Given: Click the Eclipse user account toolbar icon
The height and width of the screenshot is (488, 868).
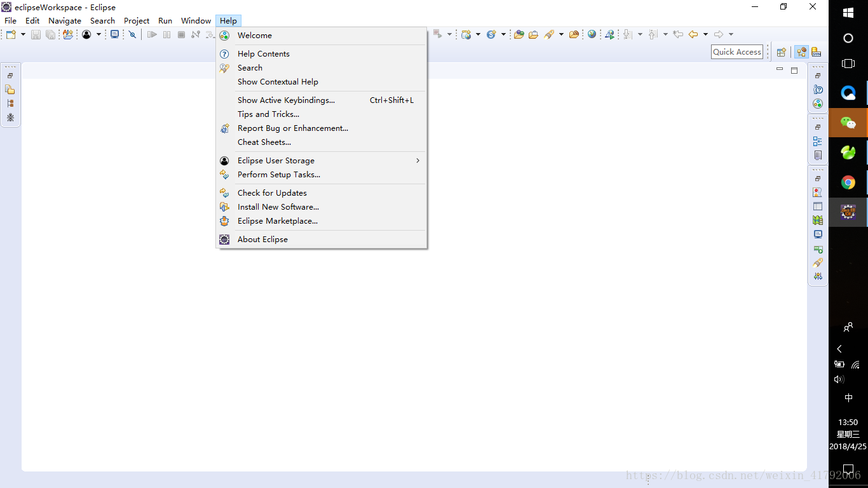Looking at the screenshot, I should point(86,34).
